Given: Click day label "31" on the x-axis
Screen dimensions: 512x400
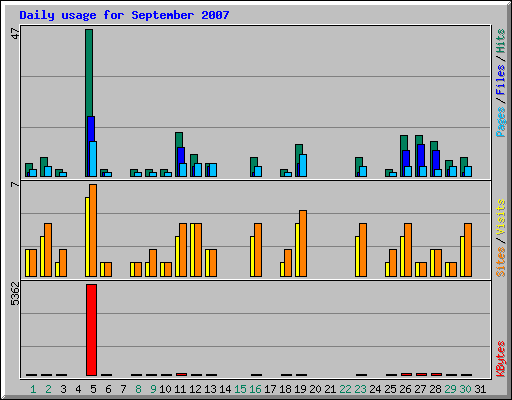Looking at the screenshot, I should click(480, 389).
